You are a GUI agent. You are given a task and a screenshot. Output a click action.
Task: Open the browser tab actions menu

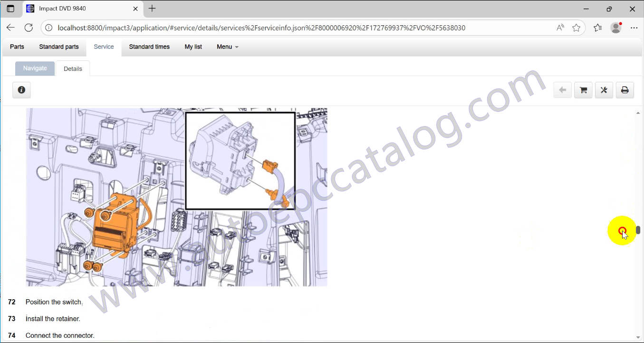point(10,9)
